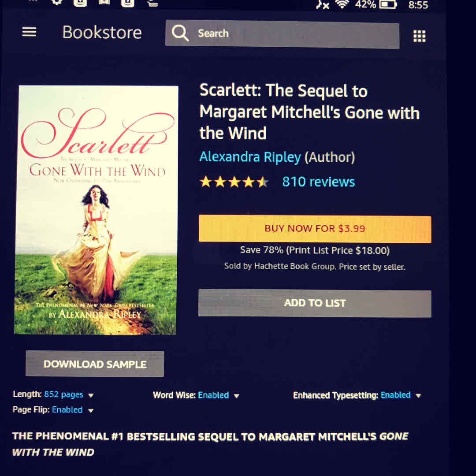
Task: Tap the Scarlett book cover thumbnail
Action: [x=96, y=210]
